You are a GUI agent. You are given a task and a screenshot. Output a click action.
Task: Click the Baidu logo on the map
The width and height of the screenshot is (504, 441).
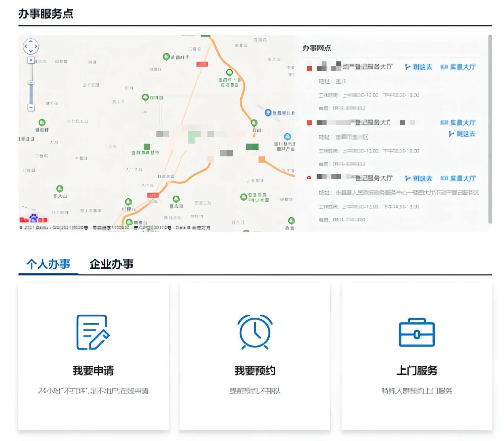pyautogui.click(x=34, y=219)
